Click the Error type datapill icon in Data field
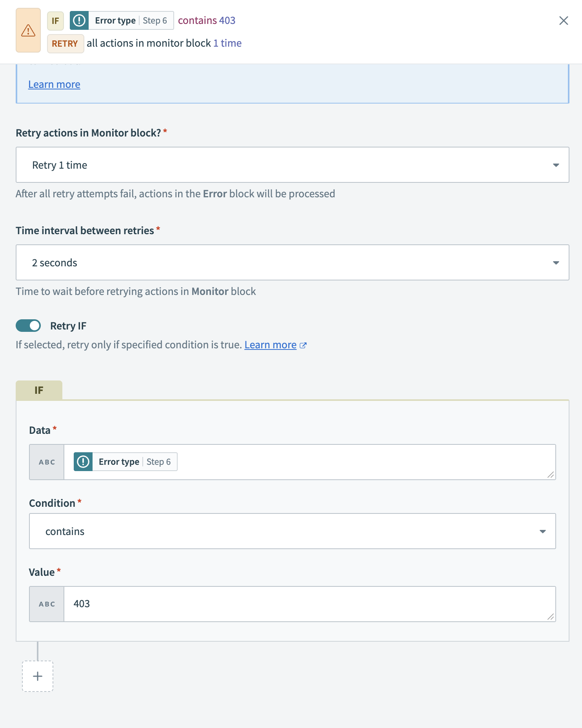Image resolution: width=582 pixels, height=728 pixels. tap(83, 462)
